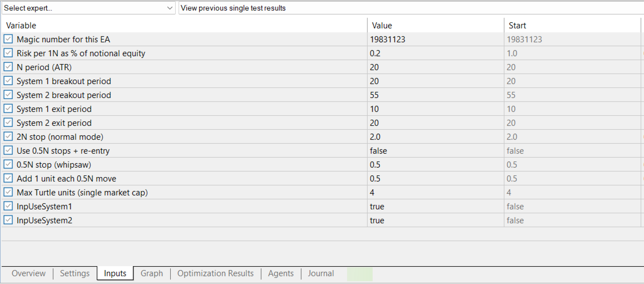Open the Select expert dropdown
Viewport: 644px width, 284px height.
[88, 8]
